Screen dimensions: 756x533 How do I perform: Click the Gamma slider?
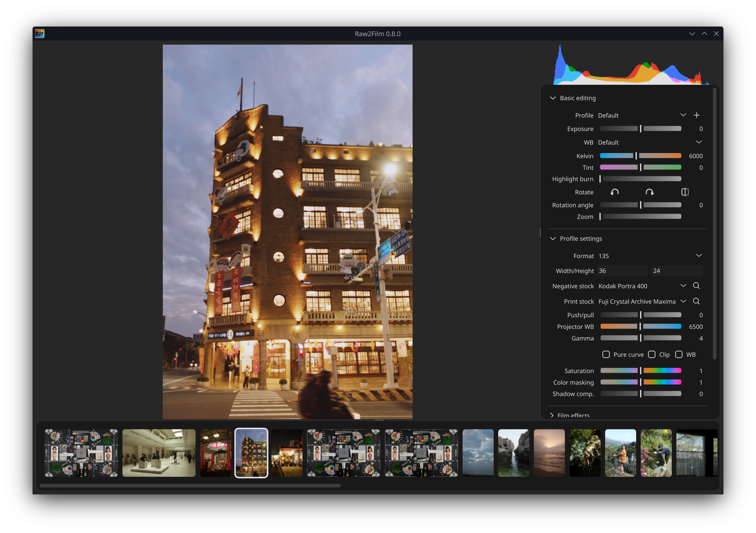641,338
